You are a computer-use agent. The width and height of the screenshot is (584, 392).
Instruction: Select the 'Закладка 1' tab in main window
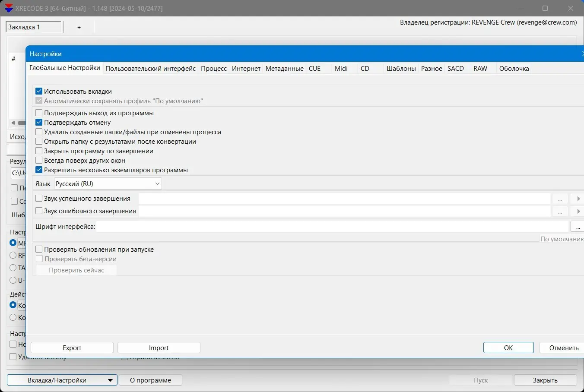(x=34, y=27)
